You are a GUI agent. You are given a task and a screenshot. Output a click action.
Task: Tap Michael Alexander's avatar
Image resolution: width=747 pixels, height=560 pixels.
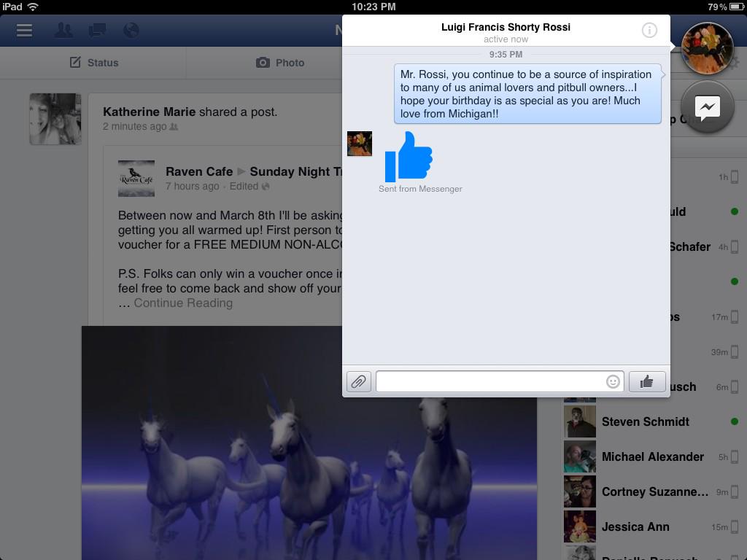click(580, 456)
